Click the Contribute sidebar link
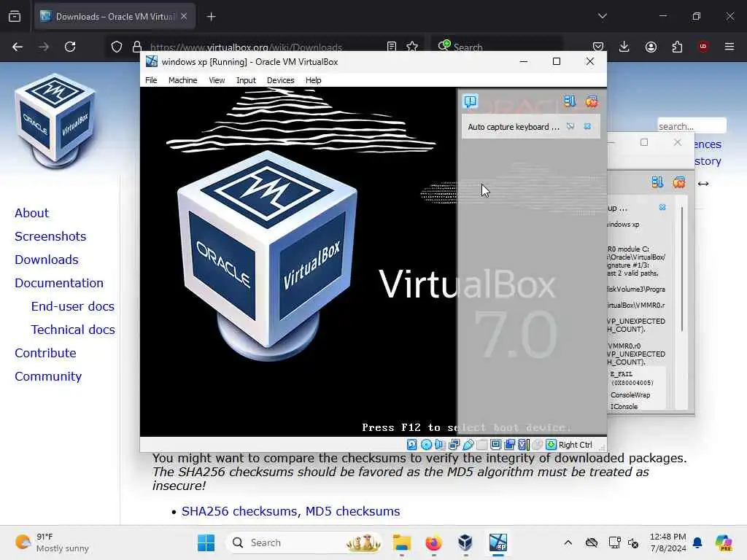The height and width of the screenshot is (560, 747). coord(45,353)
